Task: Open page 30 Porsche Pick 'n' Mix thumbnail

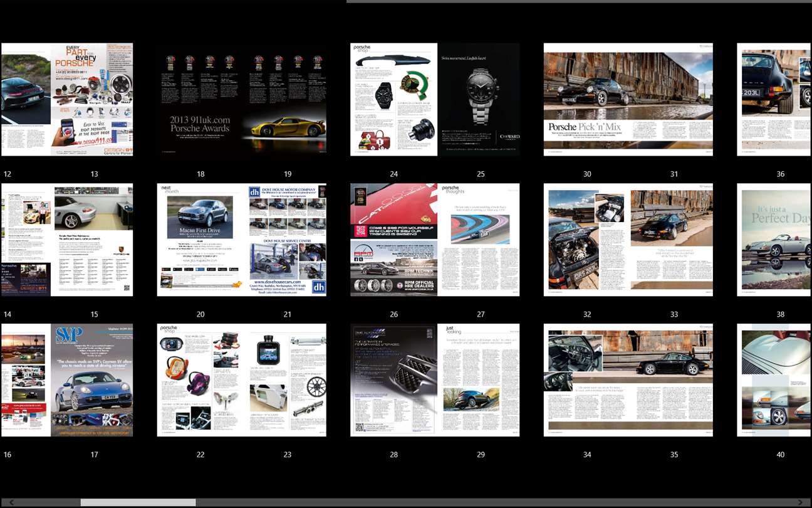Action: pos(586,99)
